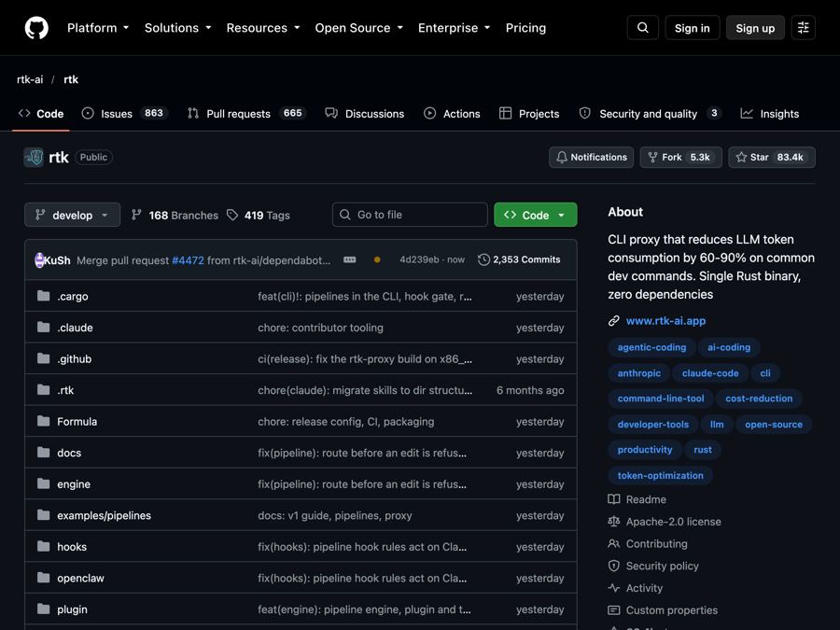Select the claude-code topic tag
The height and width of the screenshot is (630, 840).
pyautogui.click(x=710, y=372)
